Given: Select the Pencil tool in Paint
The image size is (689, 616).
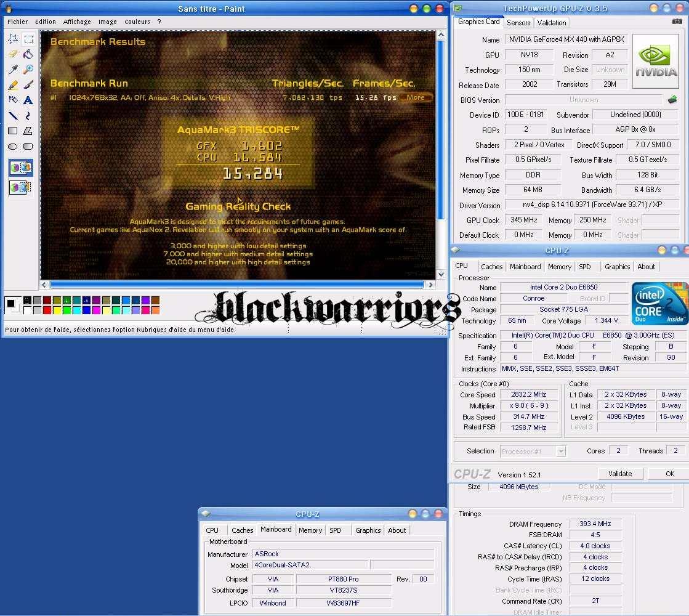Looking at the screenshot, I should pos(13,84).
